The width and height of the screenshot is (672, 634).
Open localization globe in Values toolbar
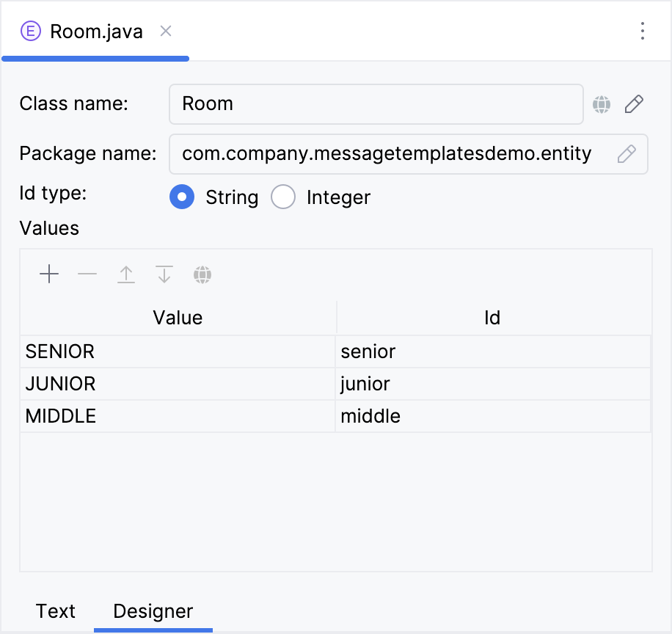(202, 274)
